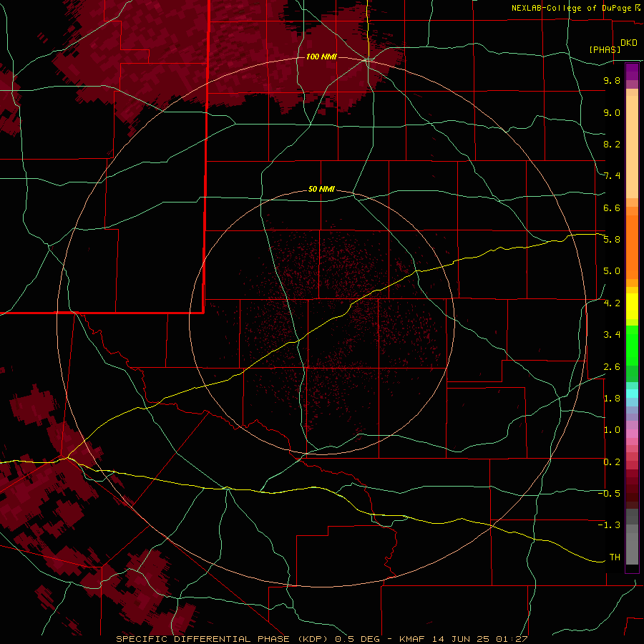644x644 pixels.
Task: Click the 1.8 value on the color scale
Action: (x=612, y=399)
